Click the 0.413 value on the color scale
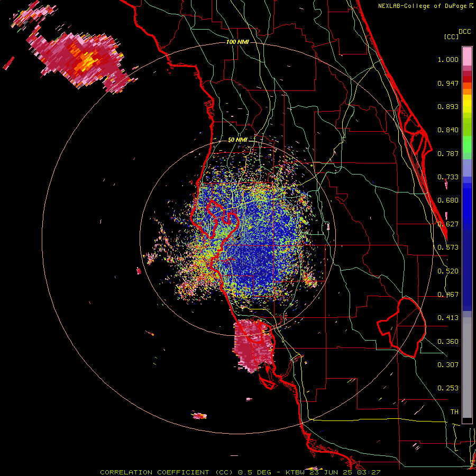The height and width of the screenshot is (476, 476). [x=448, y=318]
